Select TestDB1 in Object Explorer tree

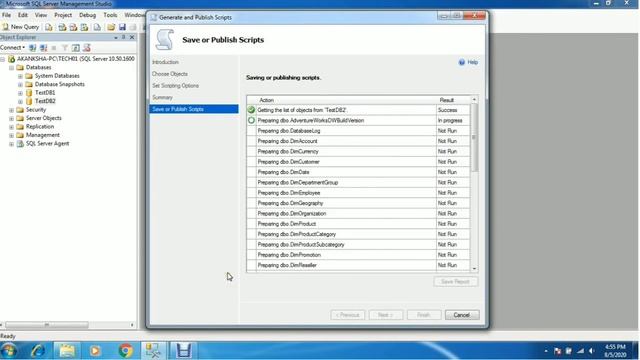45,93
